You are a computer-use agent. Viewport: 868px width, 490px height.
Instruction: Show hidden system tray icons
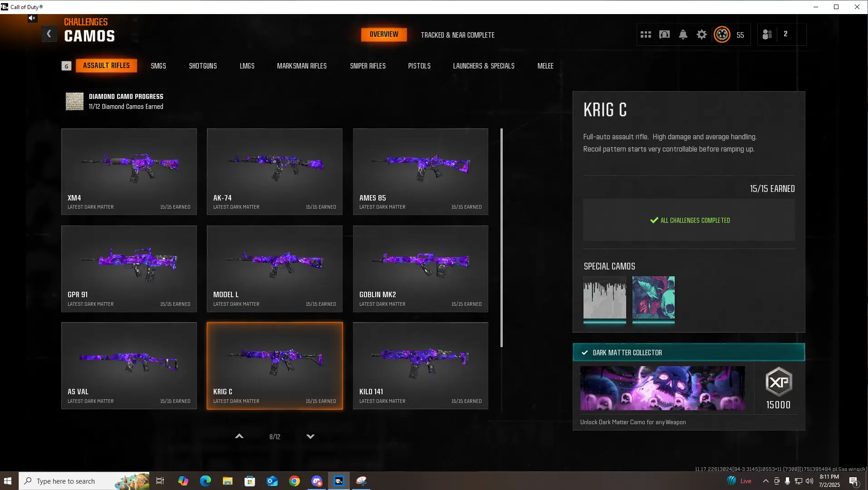(x=765, y=481)
